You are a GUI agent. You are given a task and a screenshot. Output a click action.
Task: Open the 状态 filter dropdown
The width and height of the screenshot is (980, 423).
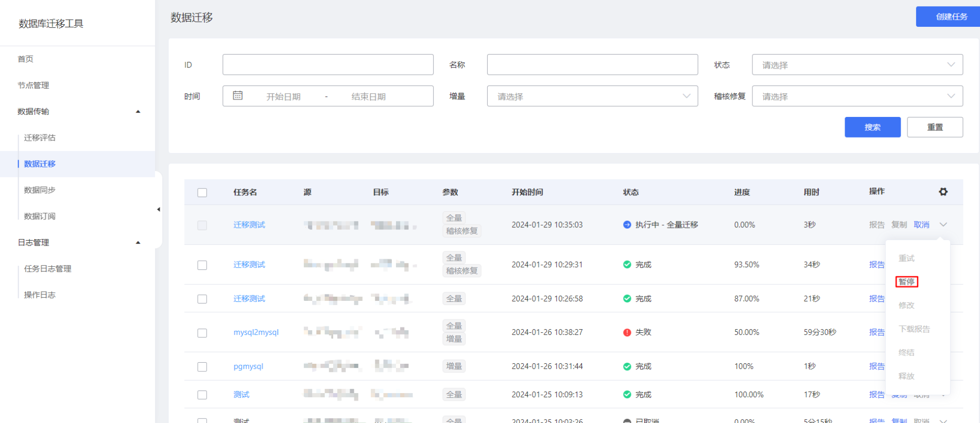pyautogui.click(x=857, y=65)
